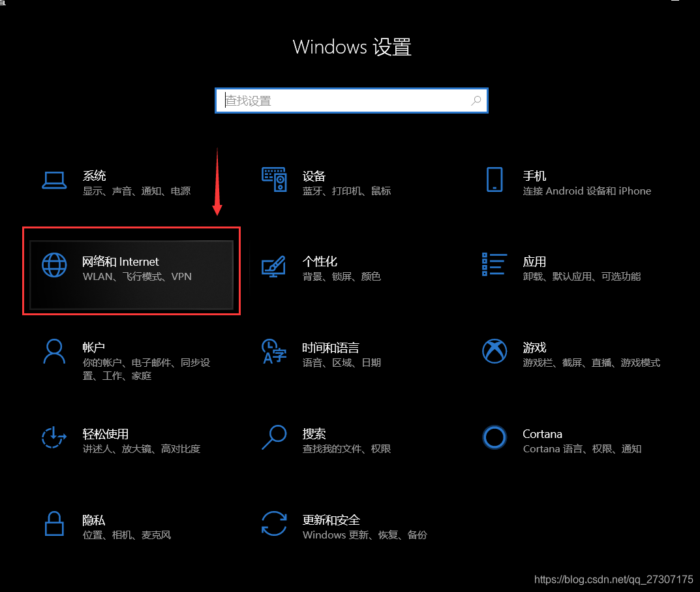
Task: Click the 轻松使用 ease of access icon
Action: (54, 437)
